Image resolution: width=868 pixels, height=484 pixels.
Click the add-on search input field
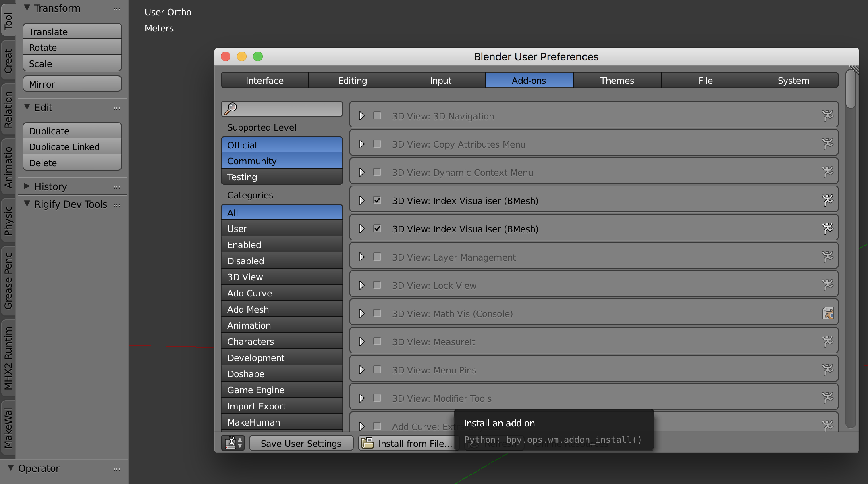tap(282, 108)
